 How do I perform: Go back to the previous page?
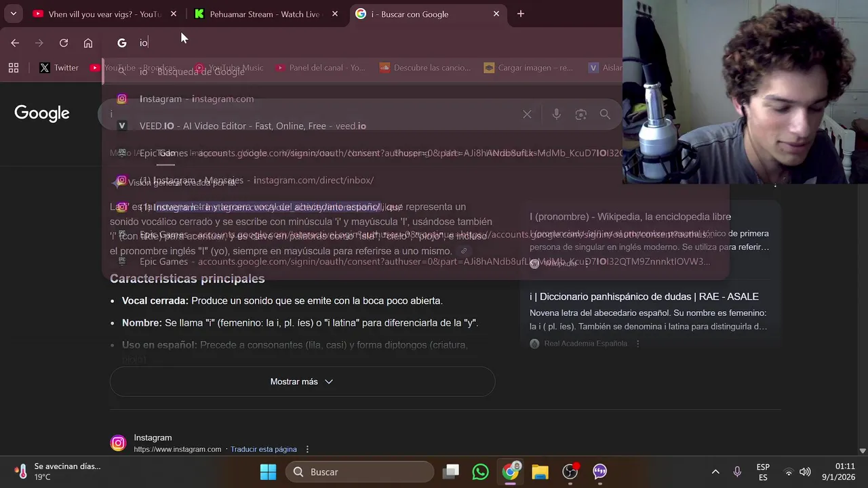click(15, 43)
